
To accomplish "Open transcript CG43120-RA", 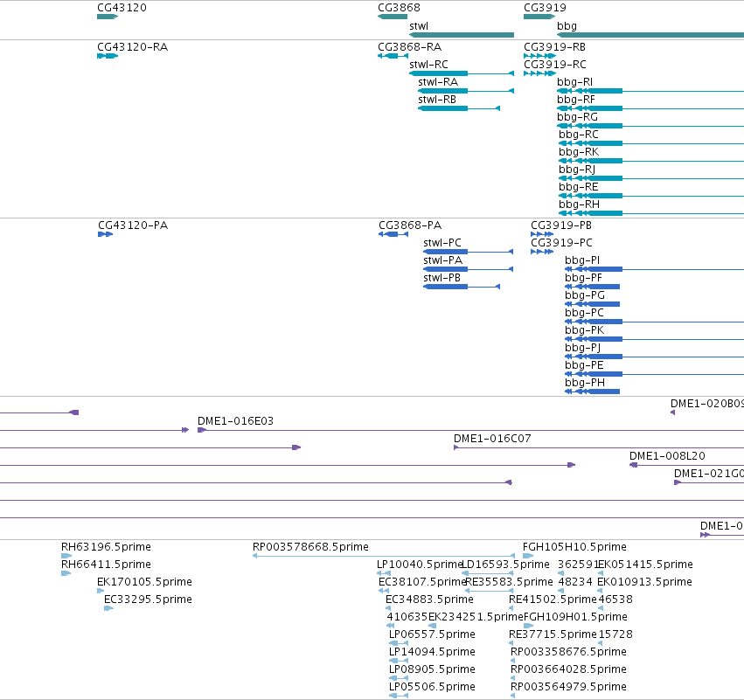I will point(132,47).
